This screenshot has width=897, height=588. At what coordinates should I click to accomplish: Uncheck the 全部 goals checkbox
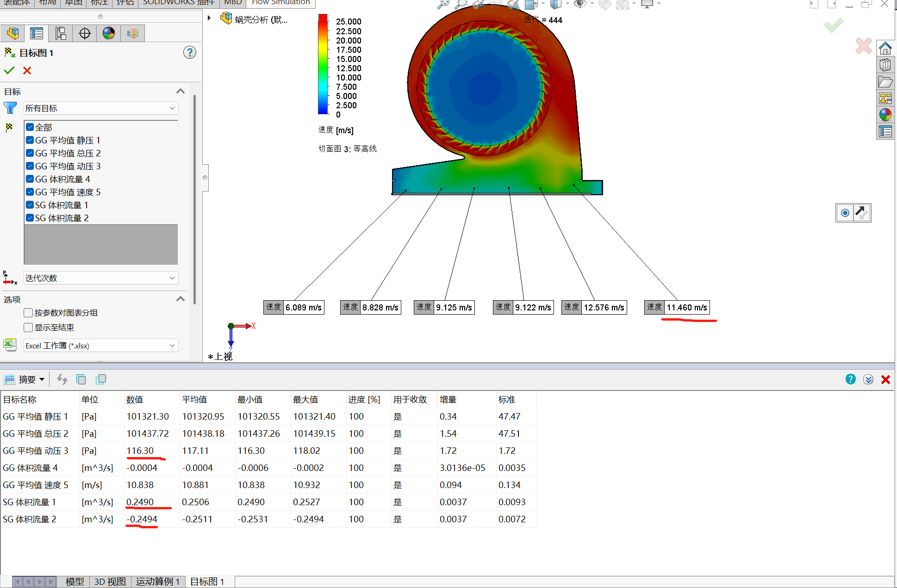pyautogui.click(x=30, y=127)
